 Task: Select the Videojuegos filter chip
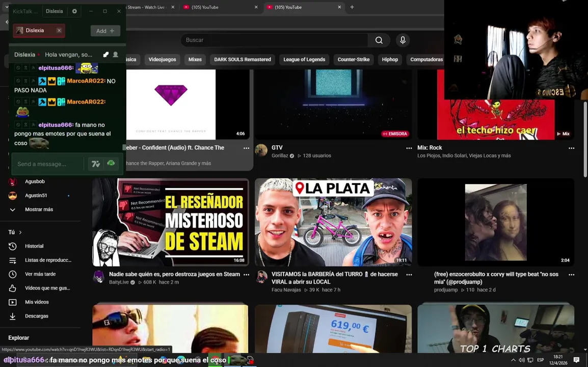pos(163,59)
